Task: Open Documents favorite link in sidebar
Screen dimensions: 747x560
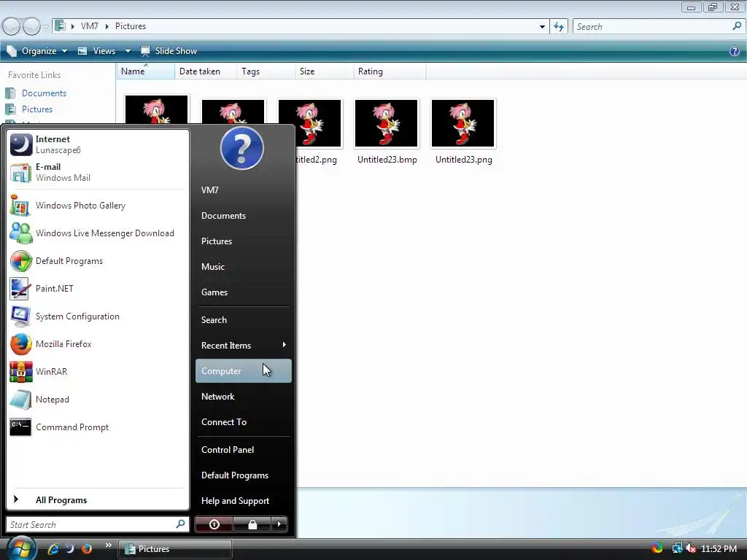Action: (44, 93)
